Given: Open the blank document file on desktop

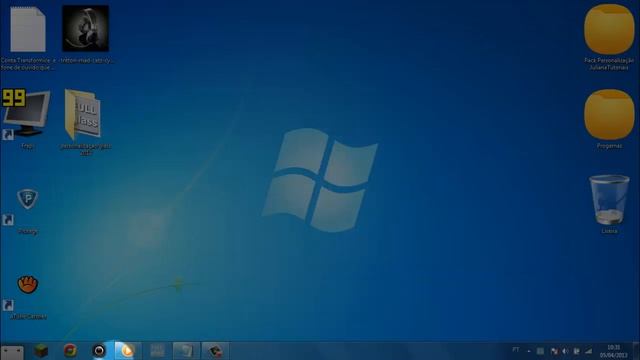Looking at the screenshot, I should coord(28,29).
